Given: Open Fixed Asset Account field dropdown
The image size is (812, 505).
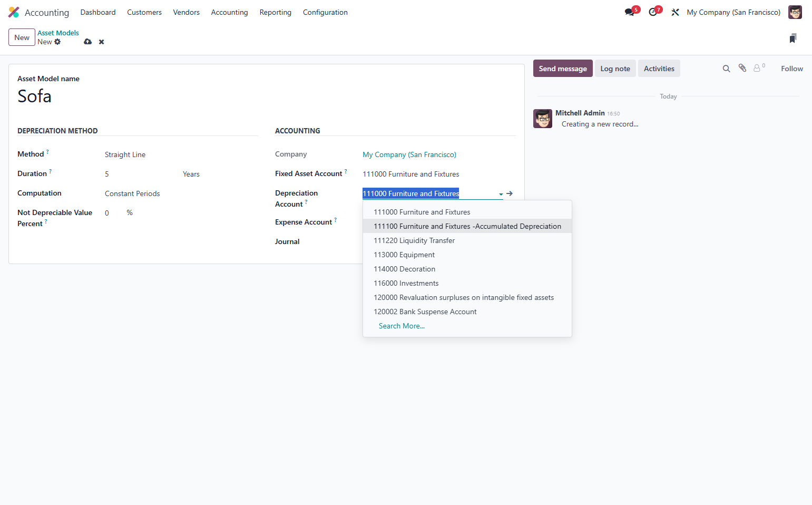Looking at the screenshot, I should [438, 174].
